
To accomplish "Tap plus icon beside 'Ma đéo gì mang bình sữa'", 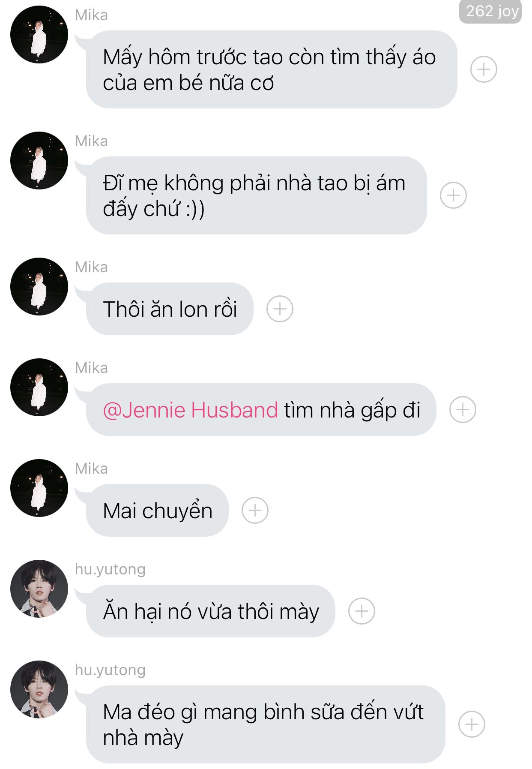I will point(472,724).
